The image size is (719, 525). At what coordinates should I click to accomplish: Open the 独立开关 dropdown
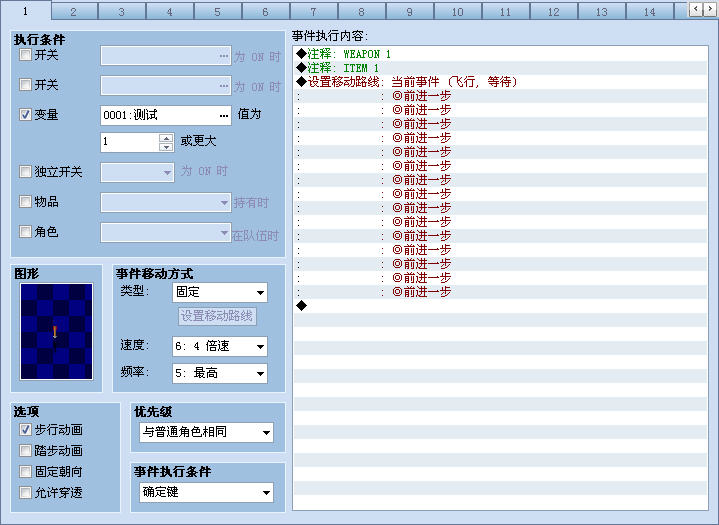137,173
